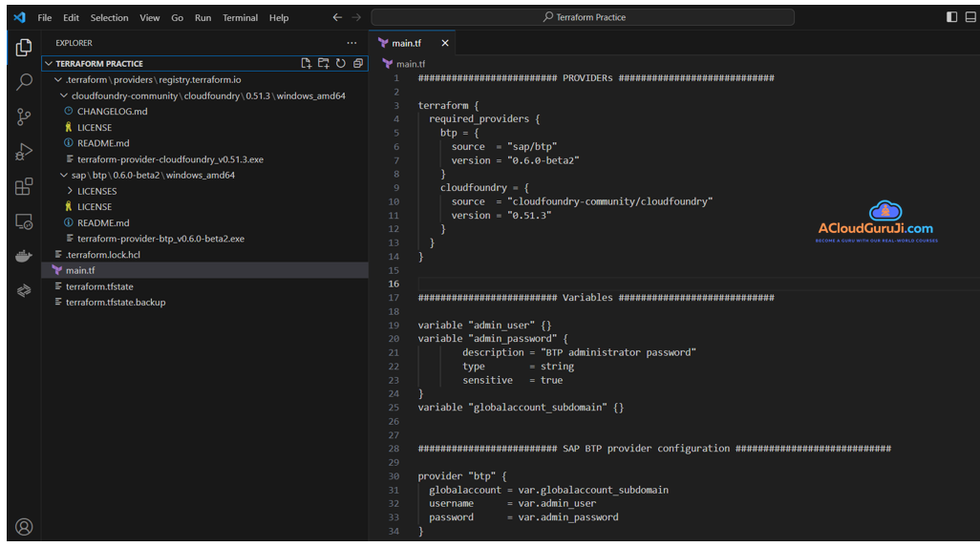
Task: Toggle the primary side bar layout button
Action: (951, 17)
